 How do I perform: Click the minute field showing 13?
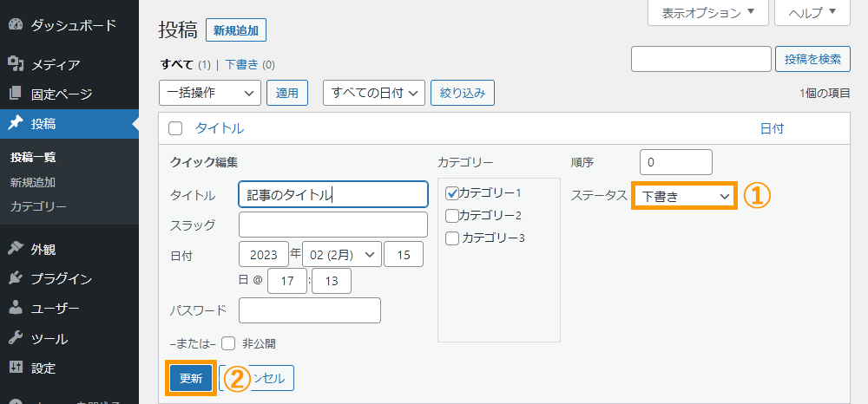(x=332, y=281)
